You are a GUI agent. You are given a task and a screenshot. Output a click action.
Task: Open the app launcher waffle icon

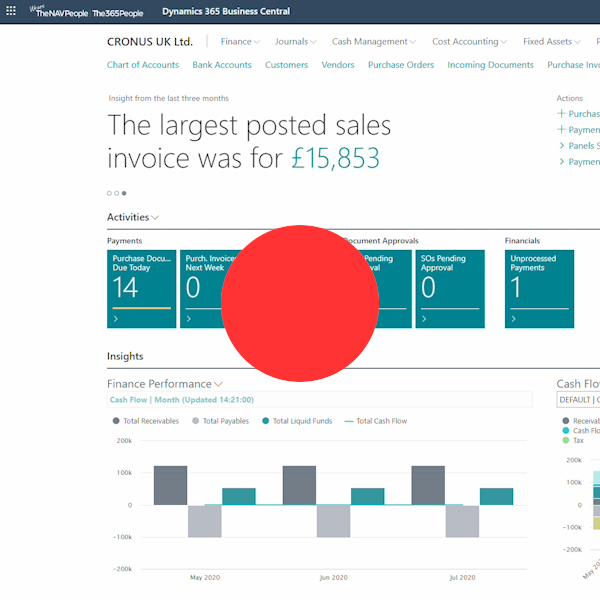click(11, 11)
